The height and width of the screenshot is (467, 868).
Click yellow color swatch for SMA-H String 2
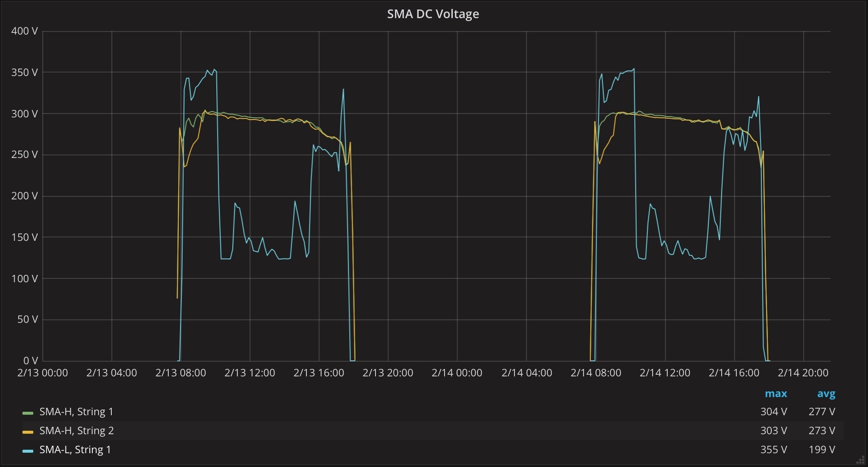pos(28,432)
